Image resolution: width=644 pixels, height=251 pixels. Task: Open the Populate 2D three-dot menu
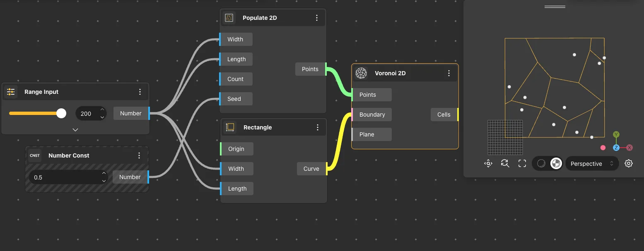tap(317, 18)
